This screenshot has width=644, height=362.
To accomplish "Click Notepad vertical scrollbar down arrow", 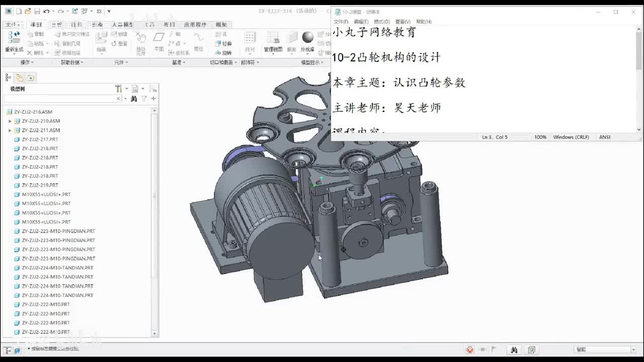I will (x=639, y=129).
